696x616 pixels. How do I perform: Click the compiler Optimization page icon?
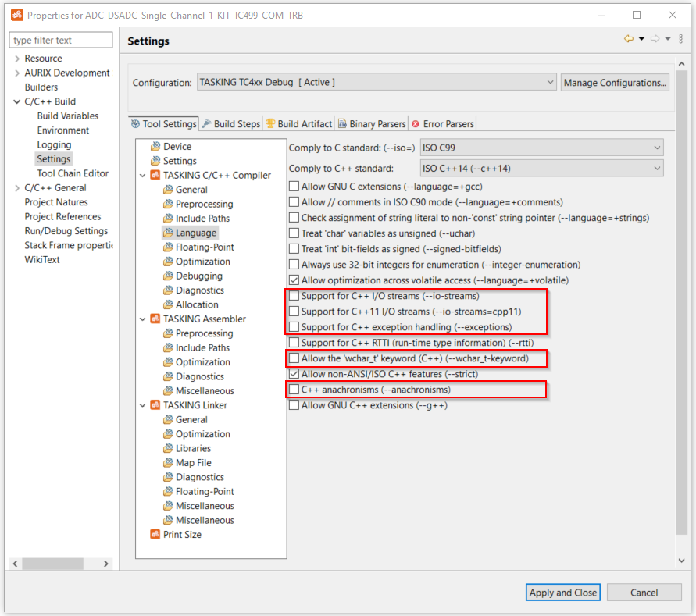pos(167,262)
